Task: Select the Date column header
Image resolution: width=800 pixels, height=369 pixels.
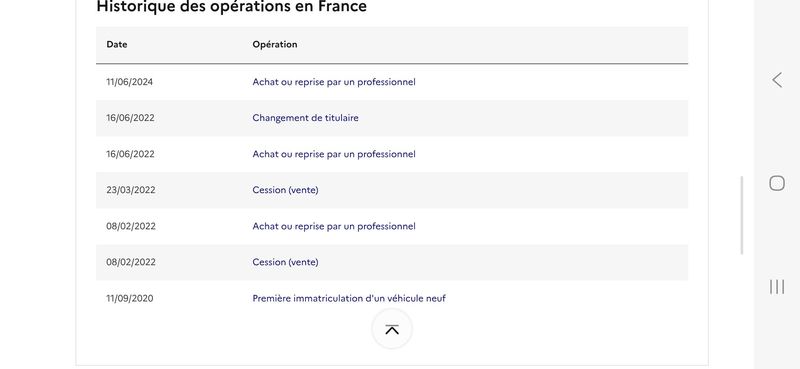Action: point(117,44)
